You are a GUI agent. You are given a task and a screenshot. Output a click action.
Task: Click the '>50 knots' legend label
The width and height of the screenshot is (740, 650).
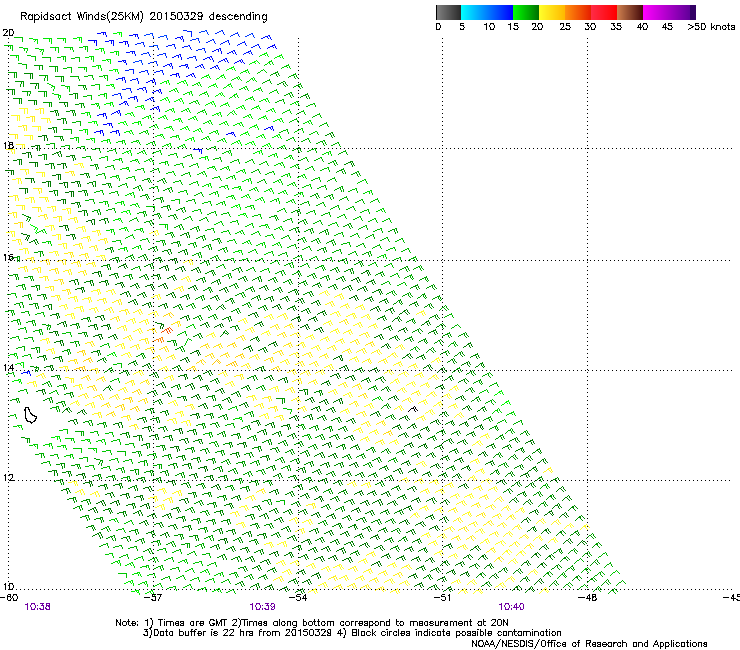[711, 27]
